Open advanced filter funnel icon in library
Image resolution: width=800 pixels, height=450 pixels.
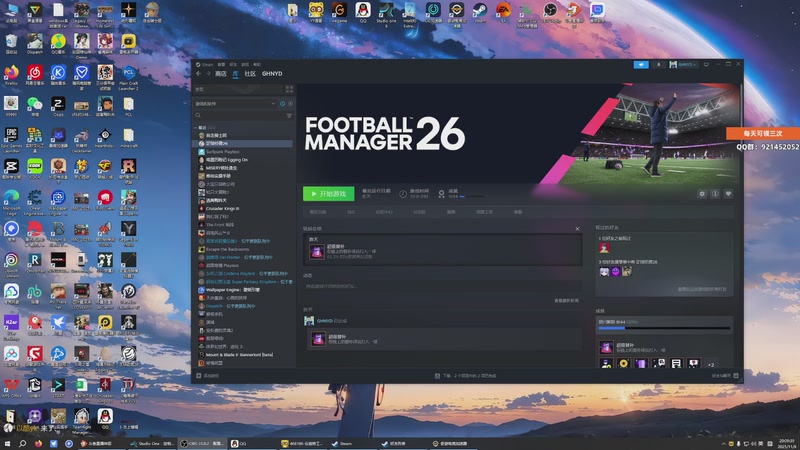[289, 116]
